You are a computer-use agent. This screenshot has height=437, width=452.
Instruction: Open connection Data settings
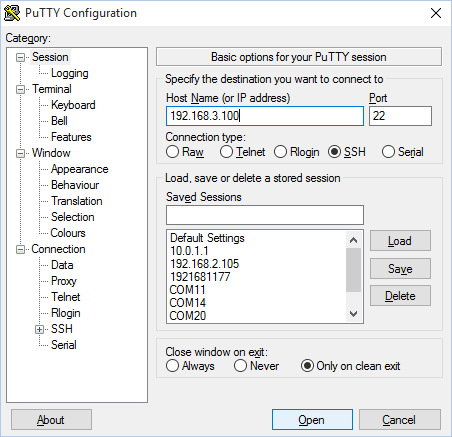[x=62, y=265]
